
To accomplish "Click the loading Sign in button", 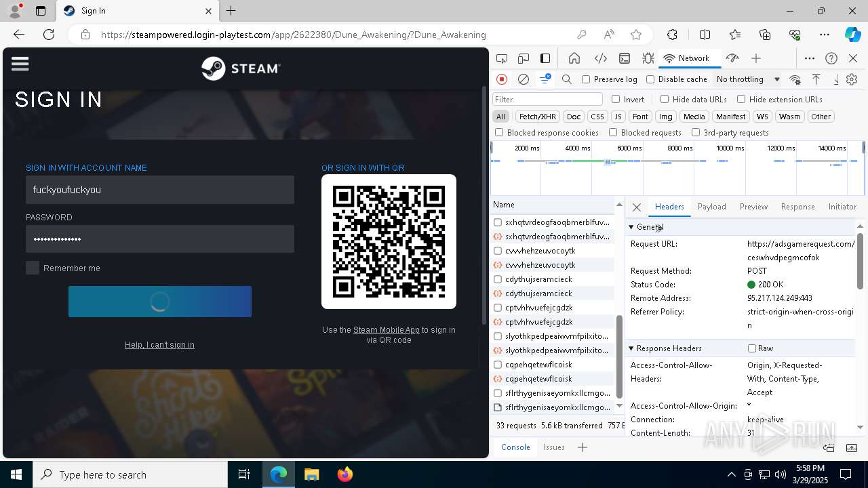I will 160,302.
